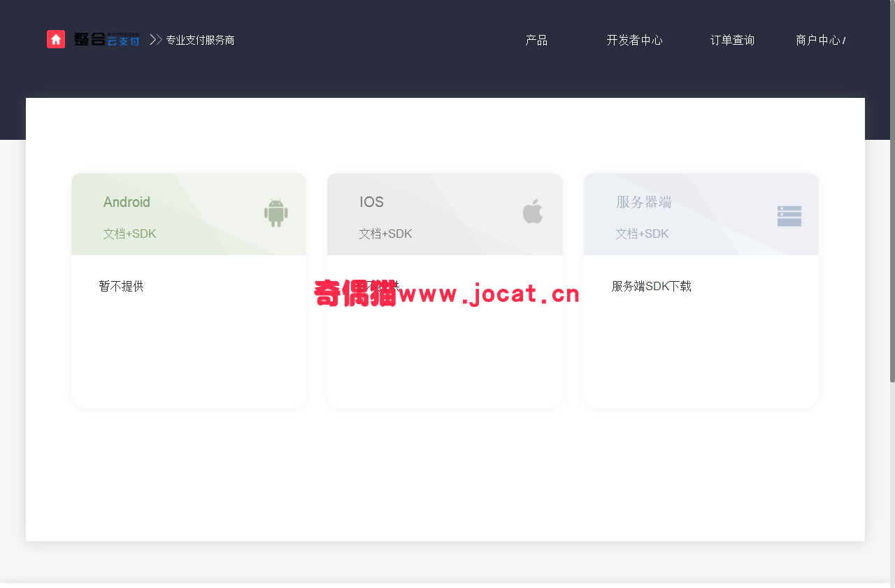895x588 pixels.
Task: Go to 订单查询
Action: (x=732, y=41)
